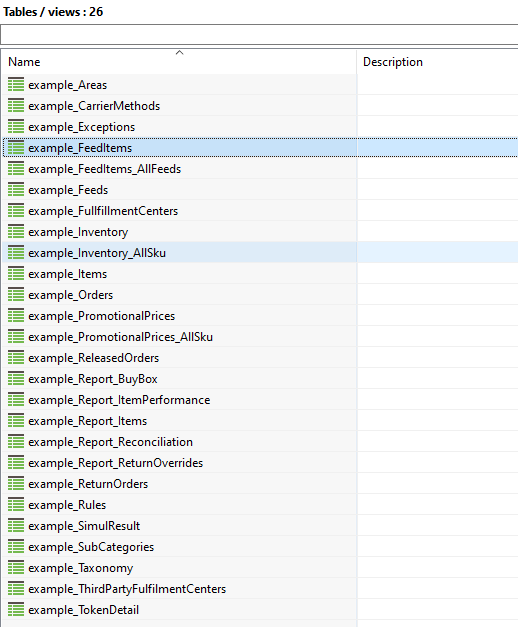Click the table icon beside example_TokenDetail
Screen dimensions: 518x627
pos(16,609)
